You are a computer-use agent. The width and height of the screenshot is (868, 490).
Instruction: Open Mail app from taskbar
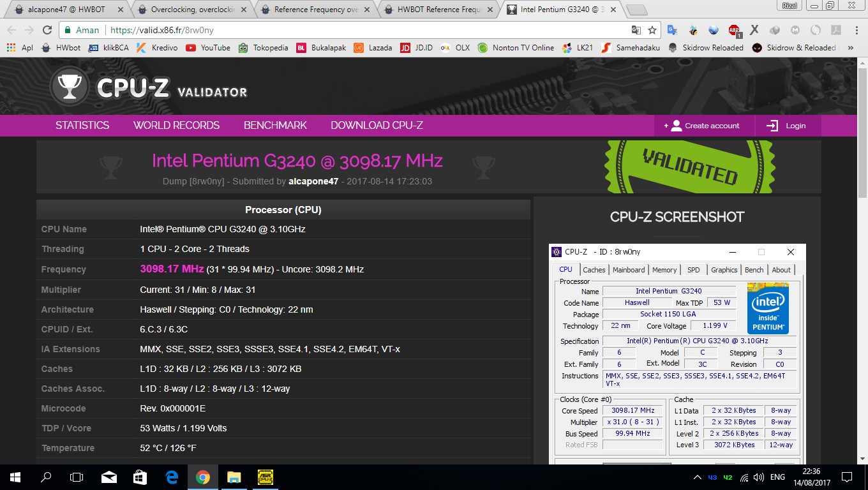click(x=108, y=477)
